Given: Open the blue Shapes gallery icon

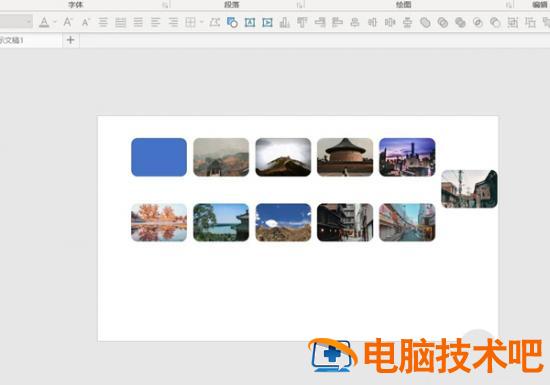Looking at the screenshot, I should click(232, 22).
